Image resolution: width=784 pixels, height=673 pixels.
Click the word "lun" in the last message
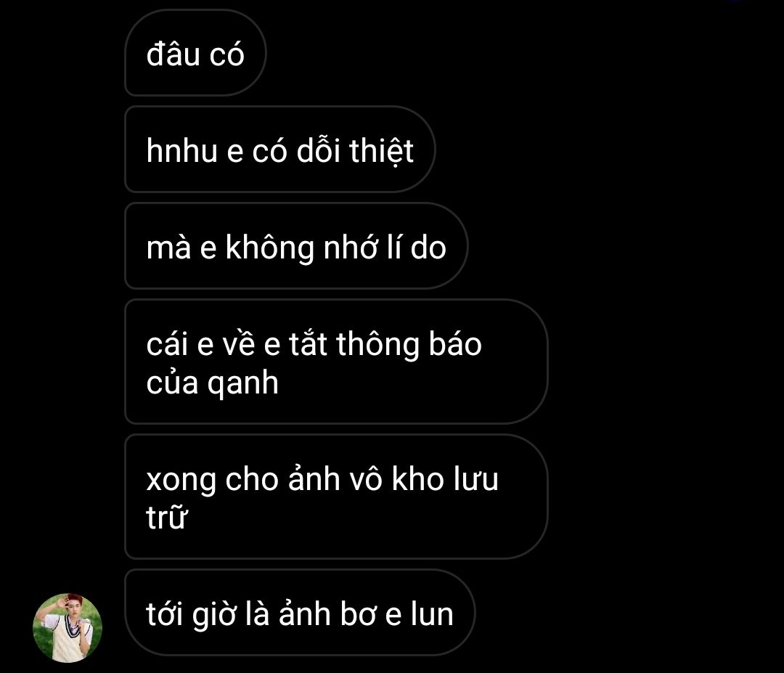432,614
